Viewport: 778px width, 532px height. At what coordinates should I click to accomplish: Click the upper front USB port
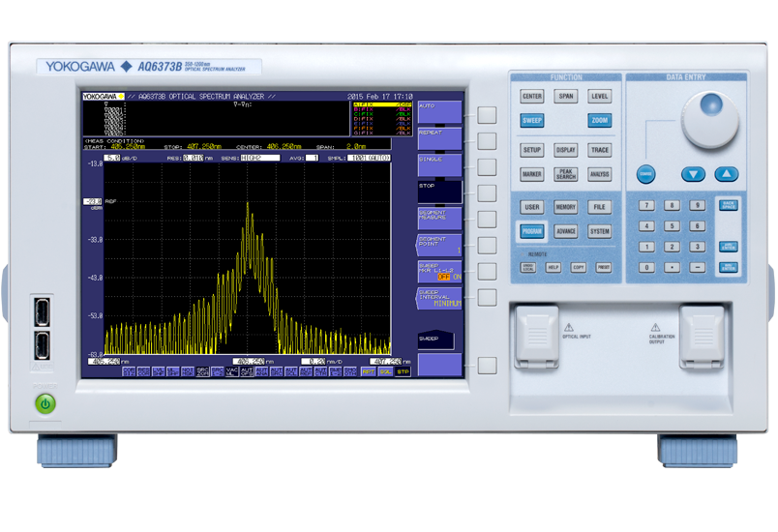point(42,310)
